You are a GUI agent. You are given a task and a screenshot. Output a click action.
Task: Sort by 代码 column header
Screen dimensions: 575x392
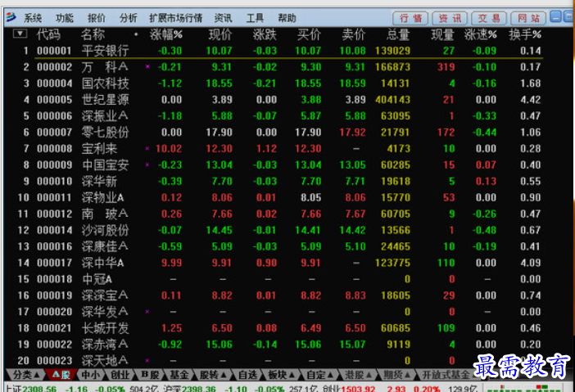(x=48, y=34)
